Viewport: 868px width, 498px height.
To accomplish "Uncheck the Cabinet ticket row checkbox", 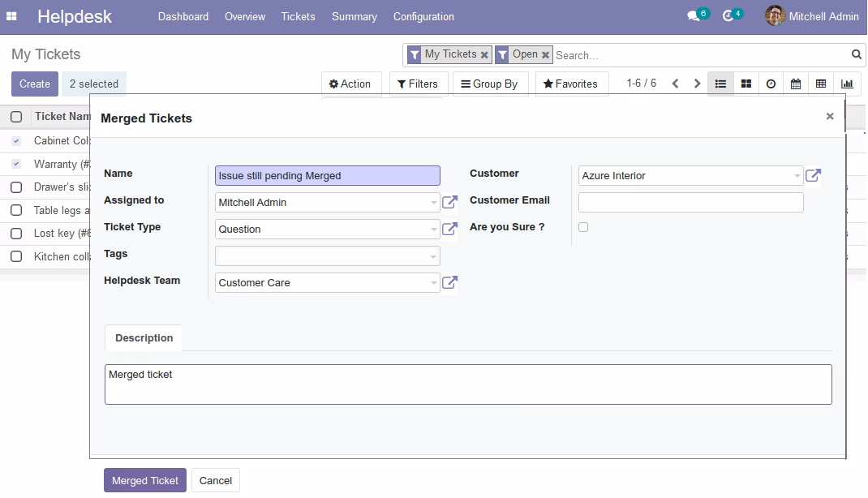I will pos(16,141).
